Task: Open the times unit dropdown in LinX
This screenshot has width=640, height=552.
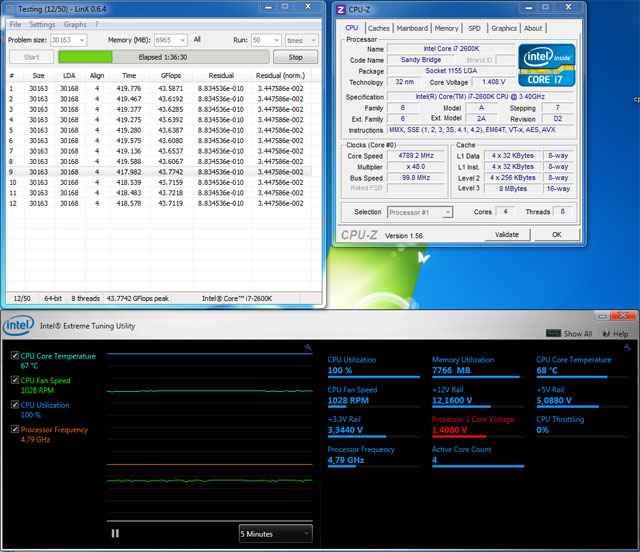Action: click(301, 40)
